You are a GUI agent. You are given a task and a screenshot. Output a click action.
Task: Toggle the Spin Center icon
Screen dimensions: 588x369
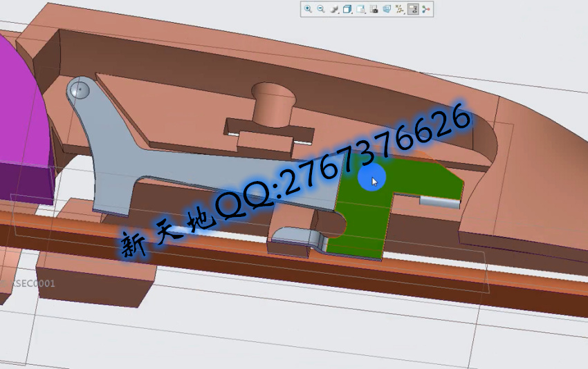pos(425,9)
